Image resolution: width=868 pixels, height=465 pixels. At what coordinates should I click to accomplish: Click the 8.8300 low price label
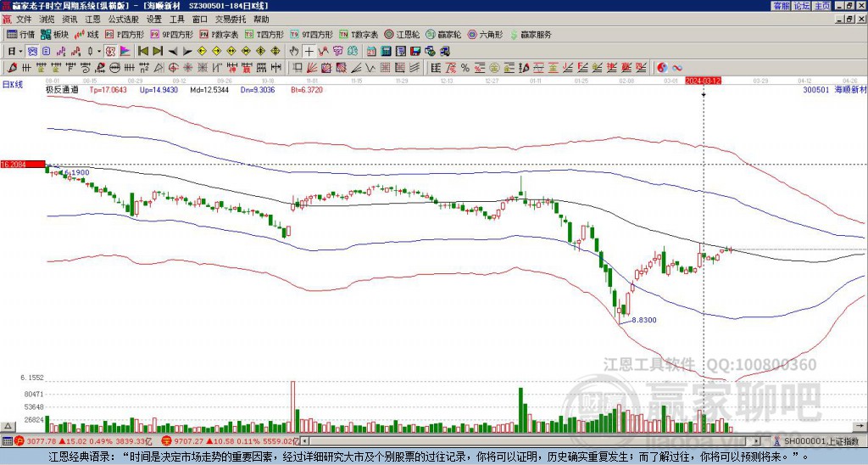click(644, 320)
